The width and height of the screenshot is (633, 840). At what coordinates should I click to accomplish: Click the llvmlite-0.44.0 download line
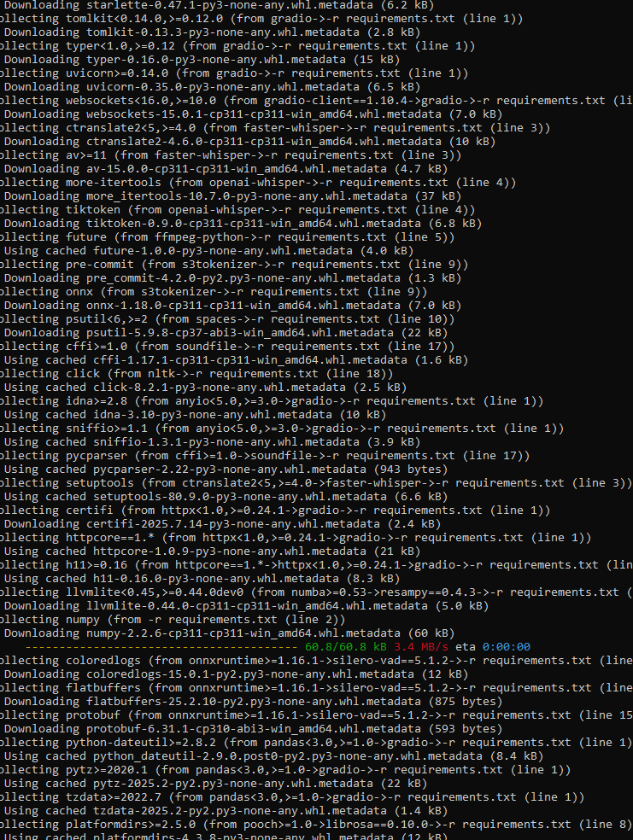(247, 606)
